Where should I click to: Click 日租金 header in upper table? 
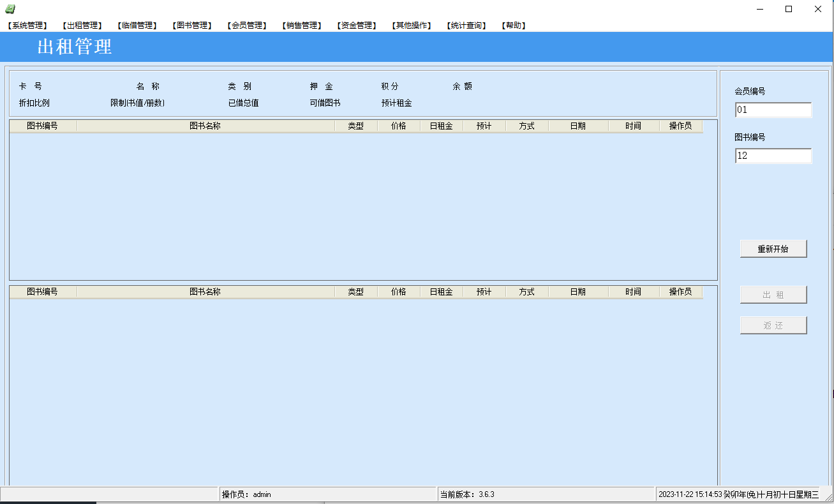(x=442, y=126)
